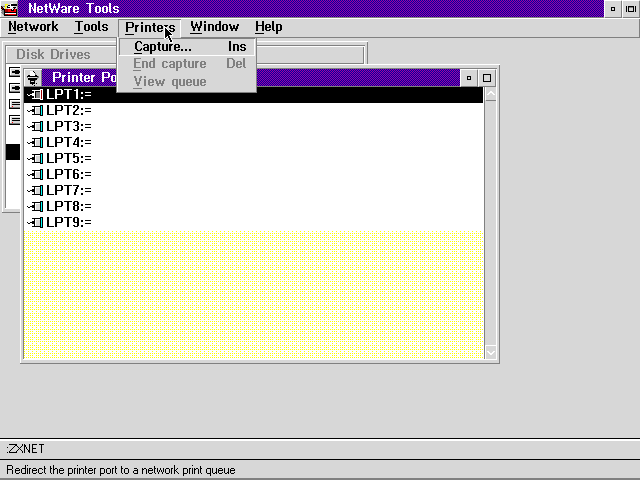Click the :ZXNET status line
The width and height of the screenshot is (640, 480).
(25, 449)
